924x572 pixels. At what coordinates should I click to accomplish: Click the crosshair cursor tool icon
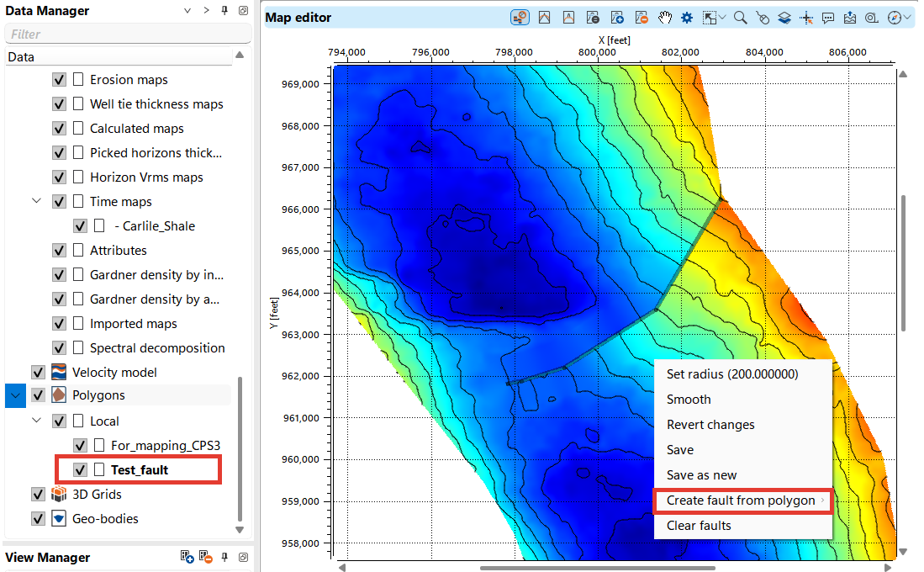(805, 18)
